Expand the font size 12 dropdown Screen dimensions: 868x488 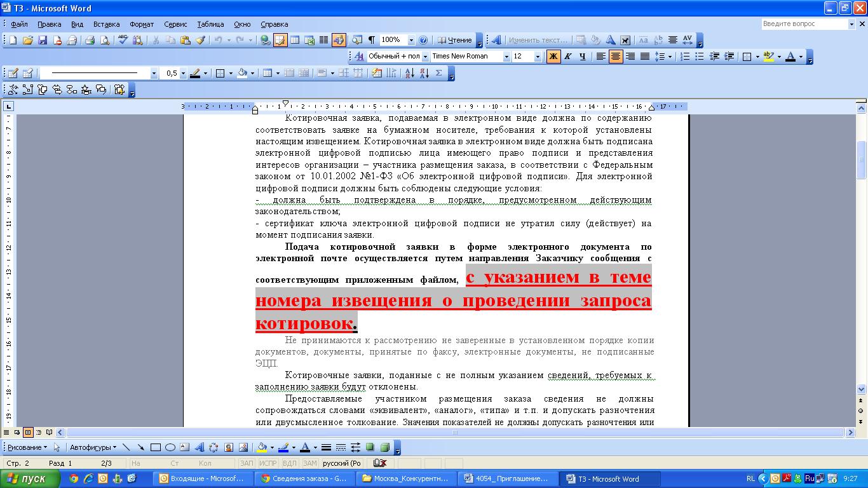click(538, 57)
